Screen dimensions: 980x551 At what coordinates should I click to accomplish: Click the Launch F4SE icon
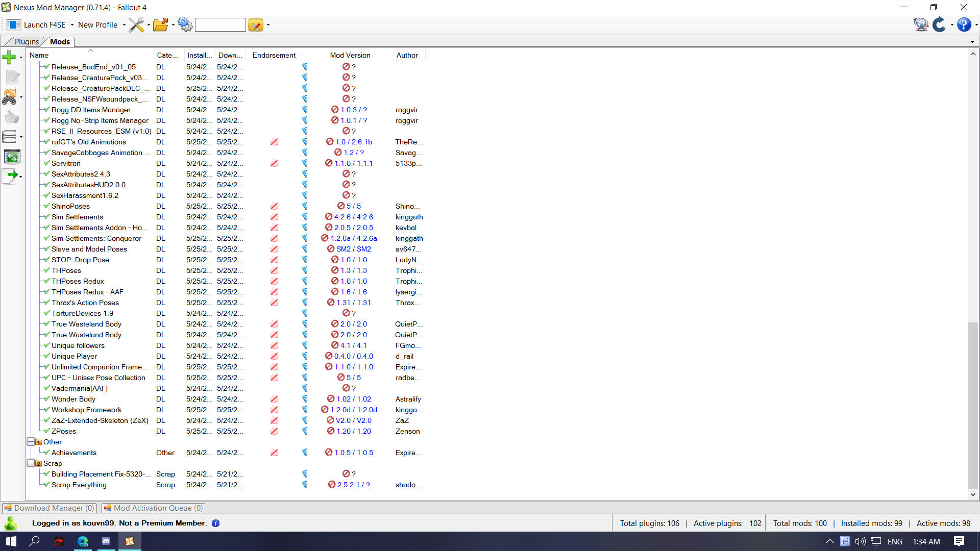[x=13, y=24]
